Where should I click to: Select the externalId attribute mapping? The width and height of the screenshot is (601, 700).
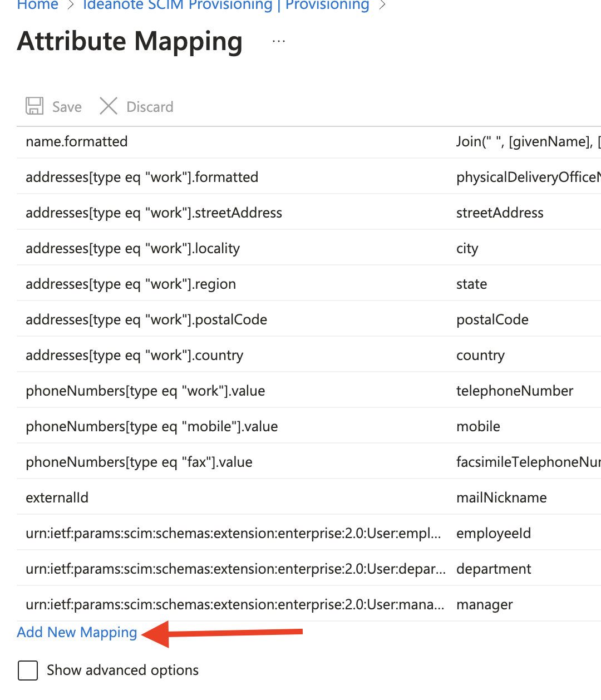click(x=57, y=498)
